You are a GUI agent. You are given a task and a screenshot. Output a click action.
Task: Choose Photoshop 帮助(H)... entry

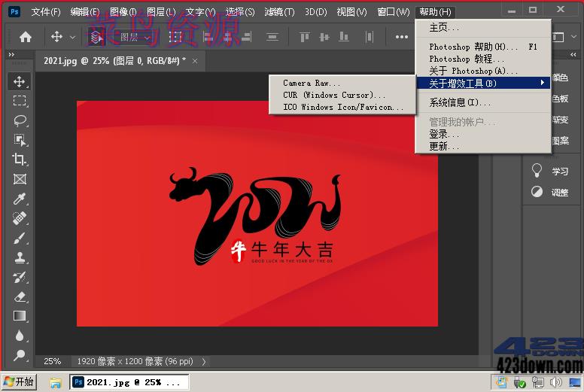(x=483, y=47)
